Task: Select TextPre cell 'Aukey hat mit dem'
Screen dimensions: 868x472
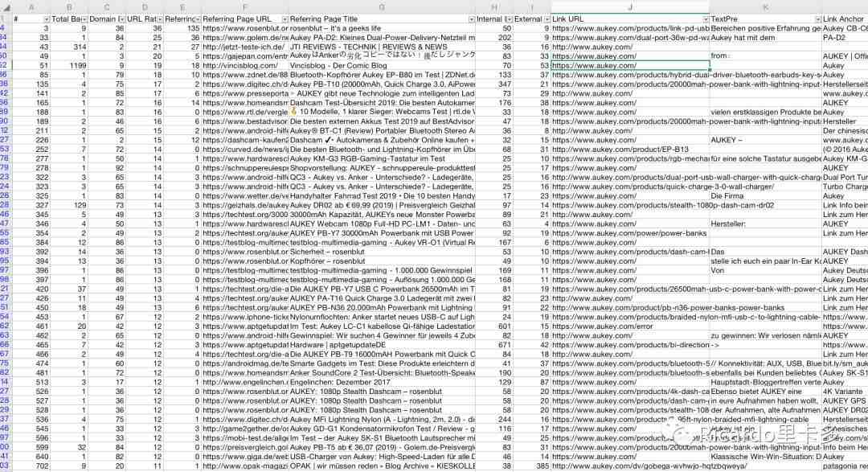Action: pyautogui.click(x=766, y=38)
